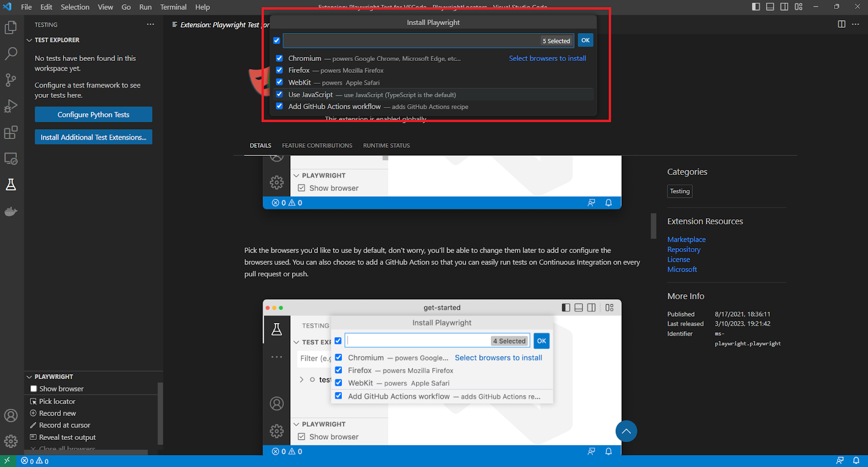Open the Marketplace link
The width and height of the screenshot is (868, 467).
click(x=686, y=239)
